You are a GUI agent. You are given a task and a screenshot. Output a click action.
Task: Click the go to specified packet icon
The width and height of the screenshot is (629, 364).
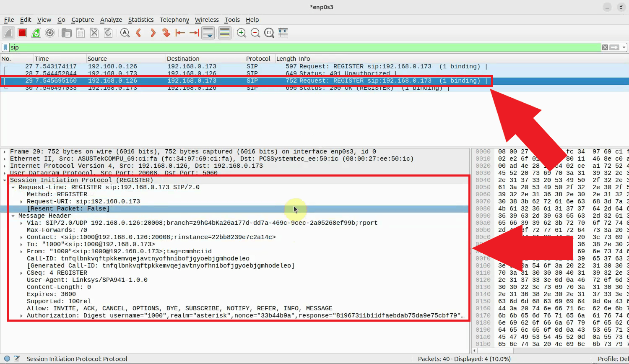click(166, 33)
